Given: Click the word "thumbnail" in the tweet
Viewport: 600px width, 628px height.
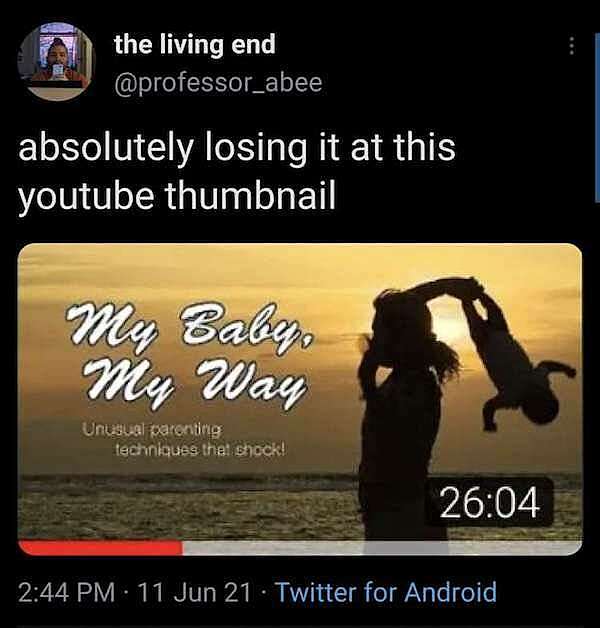Looking at the screenshot, I should tap(250, 196).
